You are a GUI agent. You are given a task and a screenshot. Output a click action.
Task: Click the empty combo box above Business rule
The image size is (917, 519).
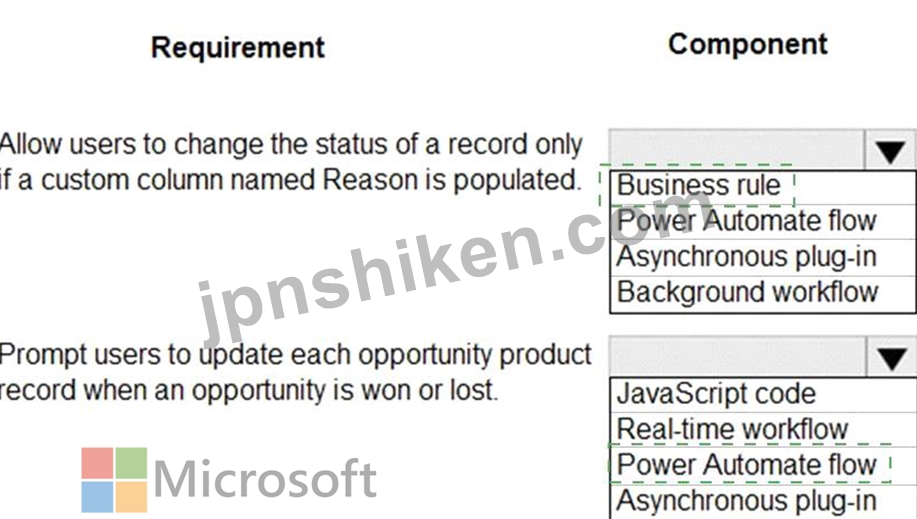(736, 149)
